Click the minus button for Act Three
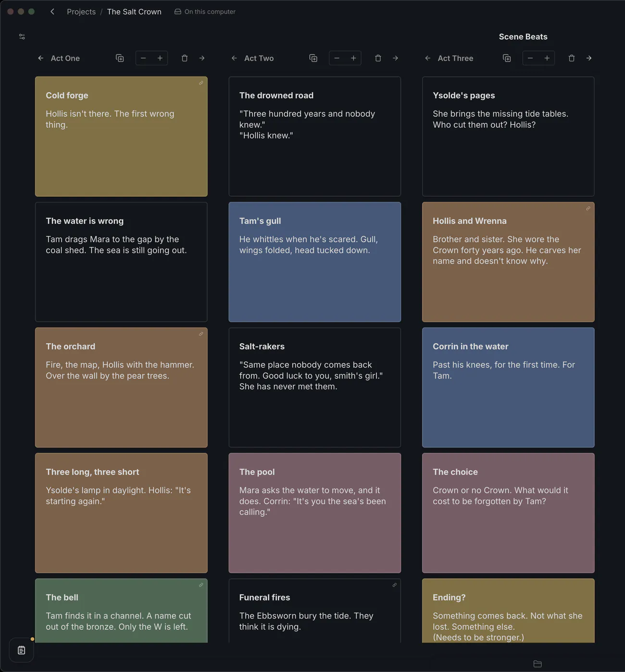This screenshot has height=672, width=625. pos(530,58)
